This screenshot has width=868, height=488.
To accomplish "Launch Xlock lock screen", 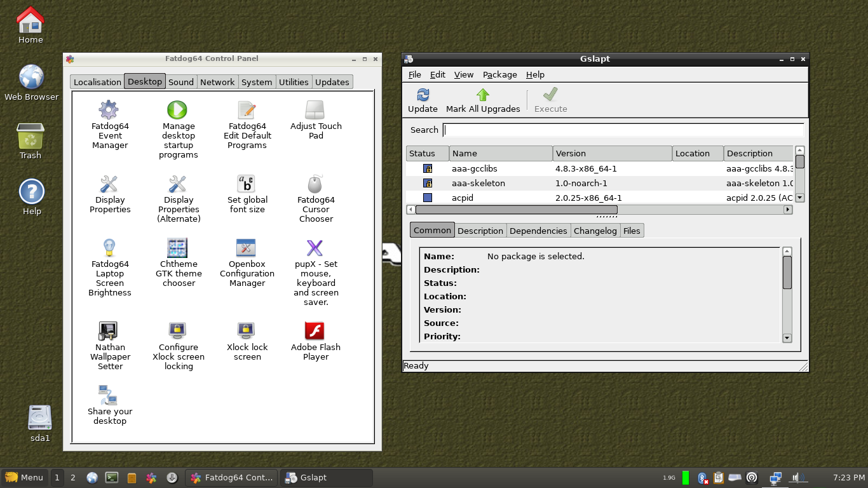I will (247, 331).
